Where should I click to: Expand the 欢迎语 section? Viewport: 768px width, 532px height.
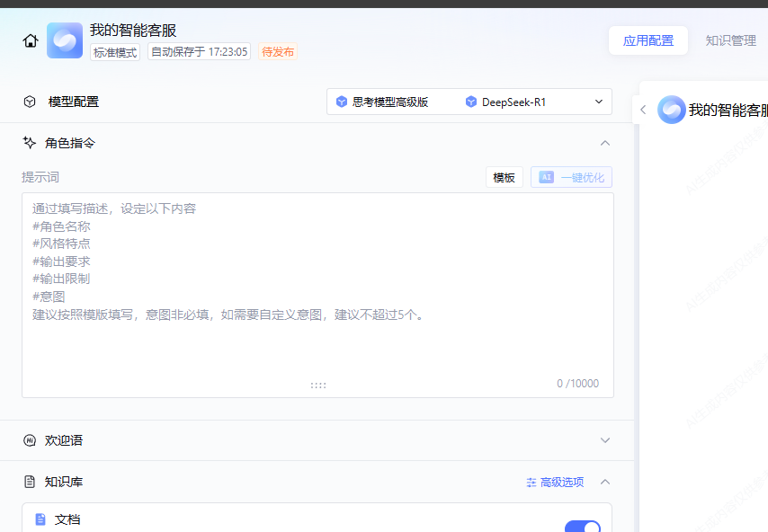point(605,440)
